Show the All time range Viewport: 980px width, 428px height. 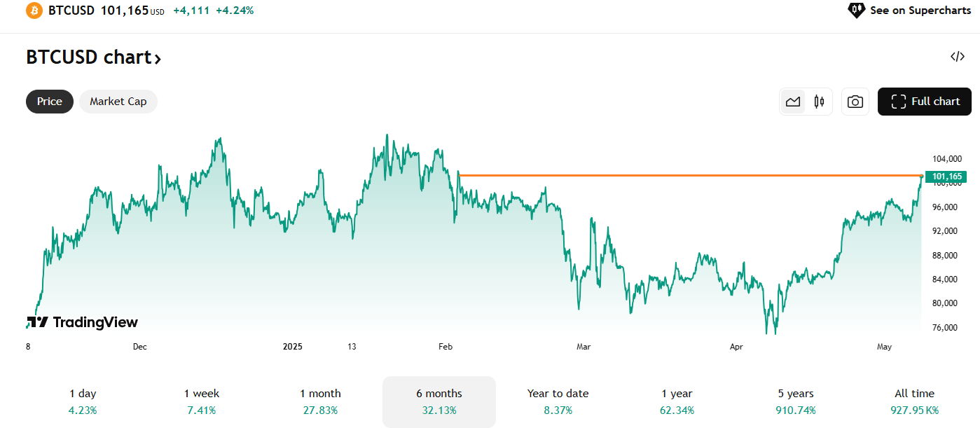tap(914, 401)
